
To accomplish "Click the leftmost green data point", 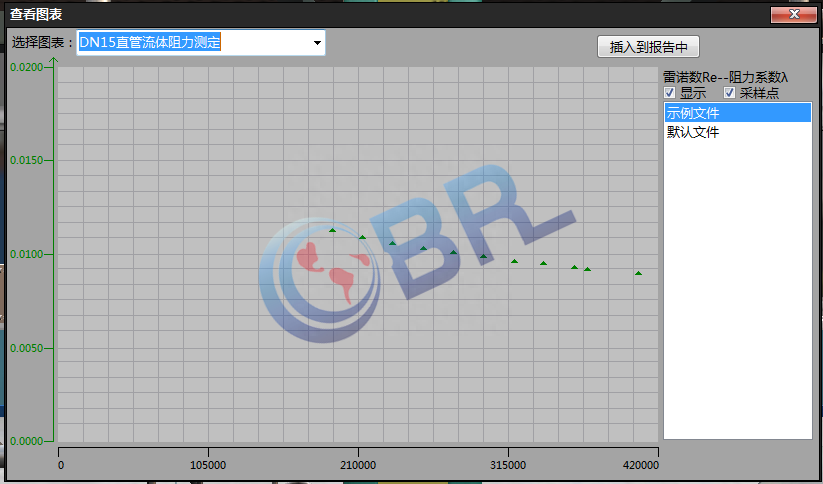I will (333, 230).
